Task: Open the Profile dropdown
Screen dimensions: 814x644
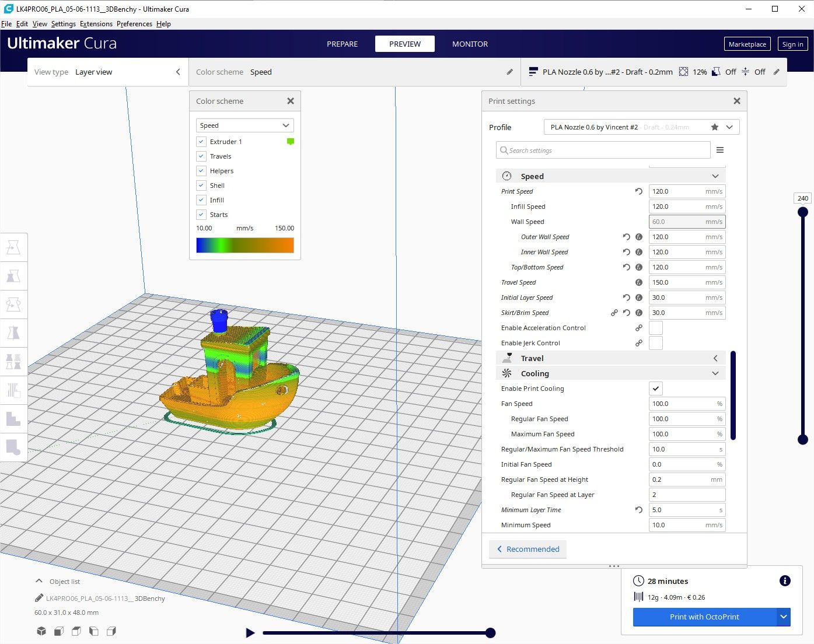Action: tap(642, 127)
